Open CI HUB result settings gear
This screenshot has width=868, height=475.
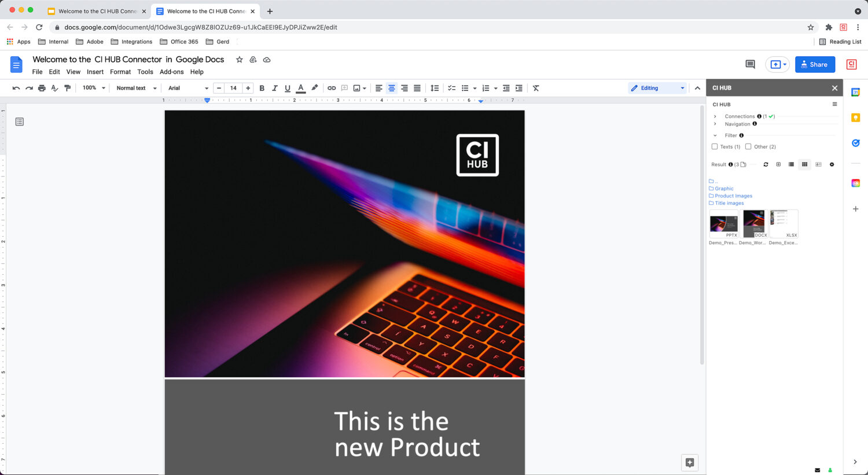point(832,164)
